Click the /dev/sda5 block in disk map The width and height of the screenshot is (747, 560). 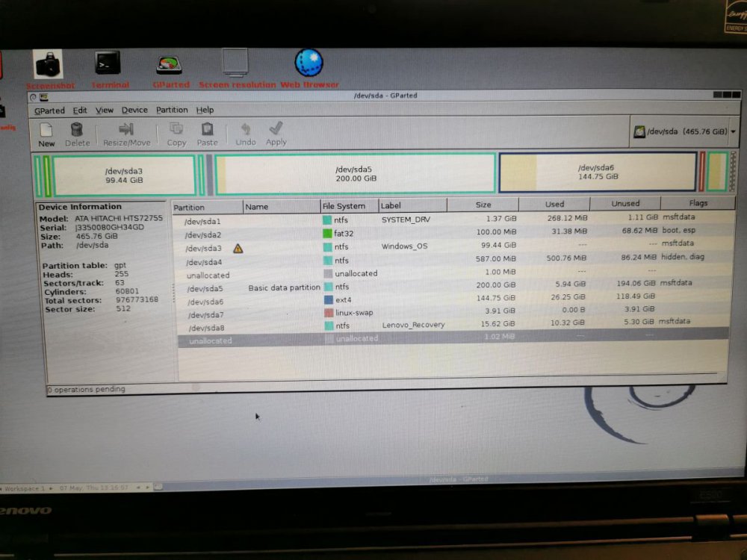[356, 173]
